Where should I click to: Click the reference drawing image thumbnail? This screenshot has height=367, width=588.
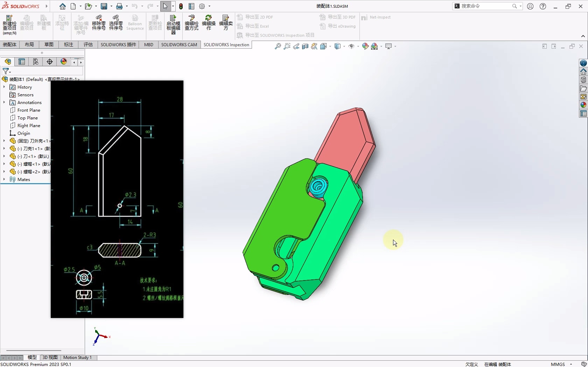tap(117, 199)
